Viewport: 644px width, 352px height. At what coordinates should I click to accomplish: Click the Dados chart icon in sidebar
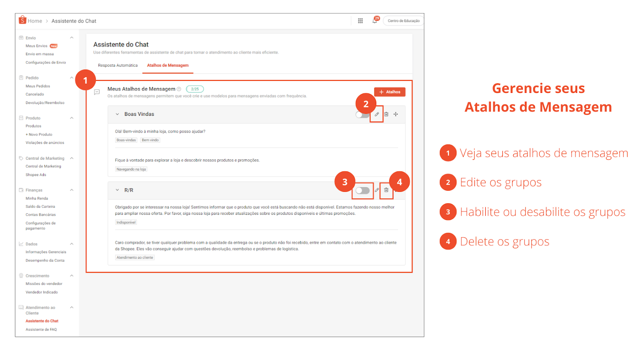tap(21, 244)
